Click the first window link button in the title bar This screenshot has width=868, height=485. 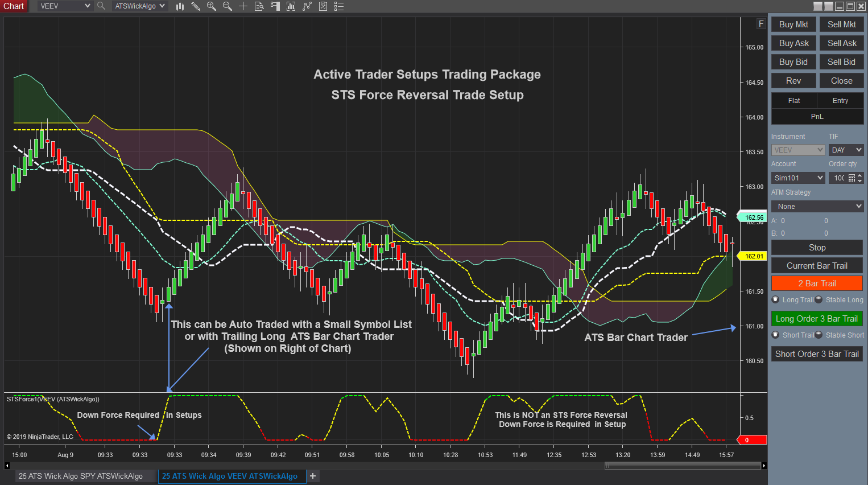818,6
